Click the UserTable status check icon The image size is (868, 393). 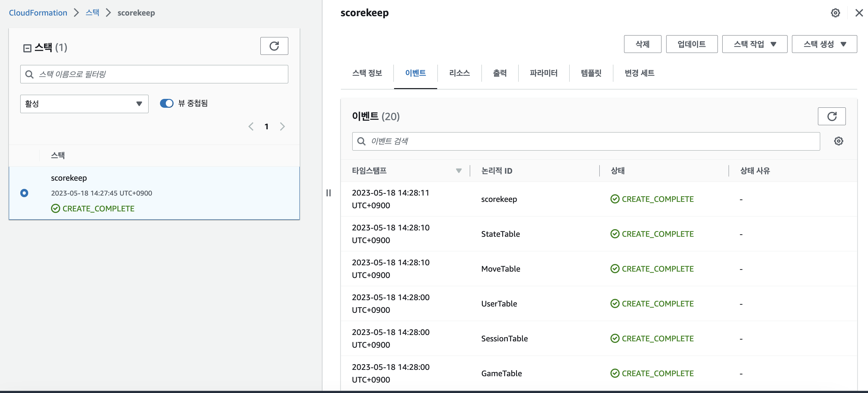pyautogui.click(x=615, y=303)
